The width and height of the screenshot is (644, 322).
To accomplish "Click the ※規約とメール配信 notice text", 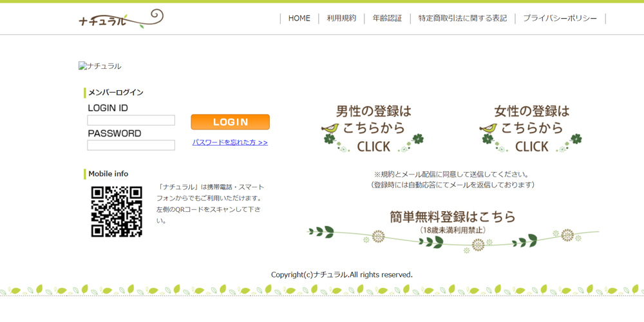I will tap(453, 179).
